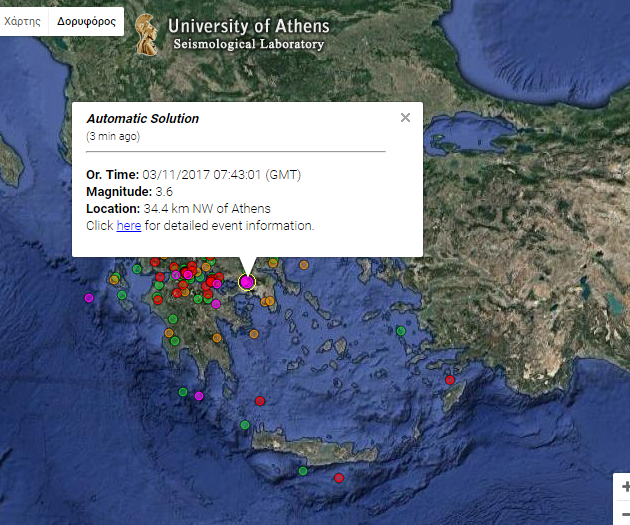
Task: Select the green marker on Crete's south coast
Action: pos(303,471)
